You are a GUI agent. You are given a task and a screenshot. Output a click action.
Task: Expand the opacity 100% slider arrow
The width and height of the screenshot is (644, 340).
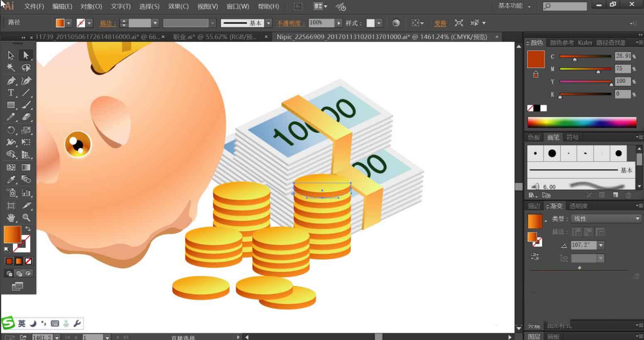click(x=339, y=23)
